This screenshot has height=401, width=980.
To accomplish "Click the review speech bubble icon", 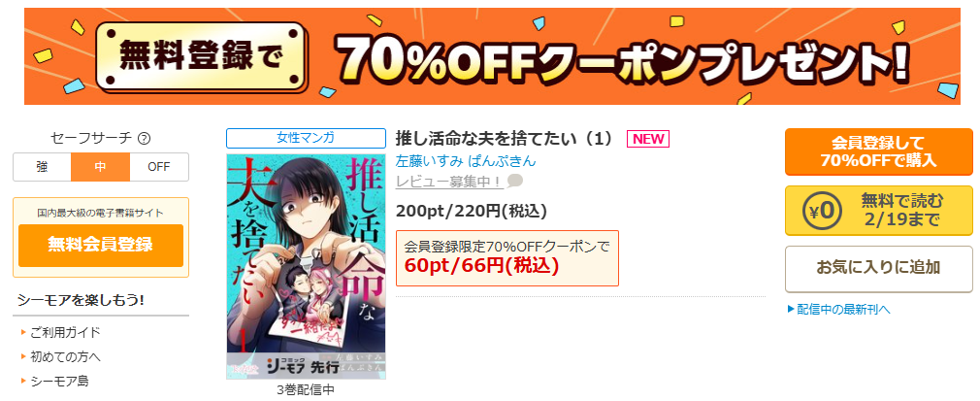I will [515, 182].
